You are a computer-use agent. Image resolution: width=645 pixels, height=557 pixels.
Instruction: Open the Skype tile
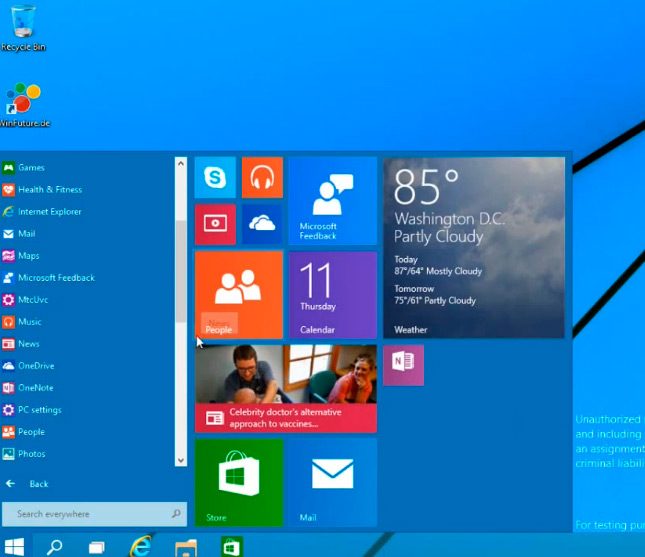[x=215, y=177]
